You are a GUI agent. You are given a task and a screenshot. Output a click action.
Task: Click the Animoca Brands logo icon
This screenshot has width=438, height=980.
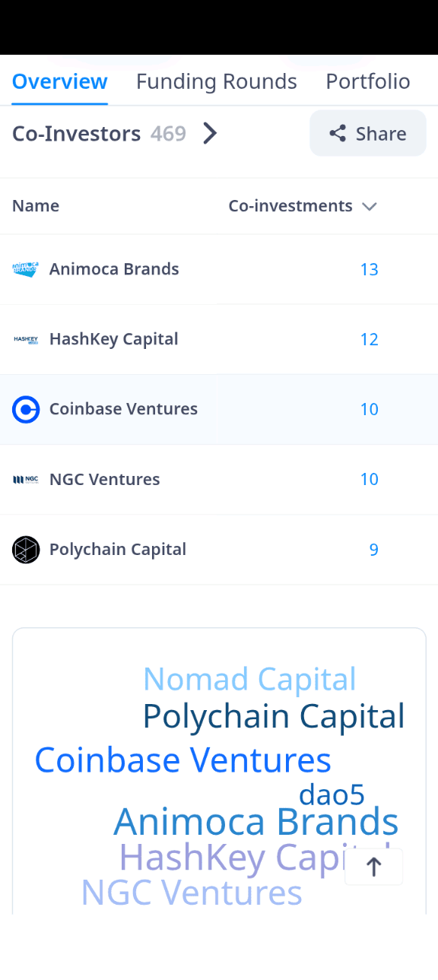(26, 269)
